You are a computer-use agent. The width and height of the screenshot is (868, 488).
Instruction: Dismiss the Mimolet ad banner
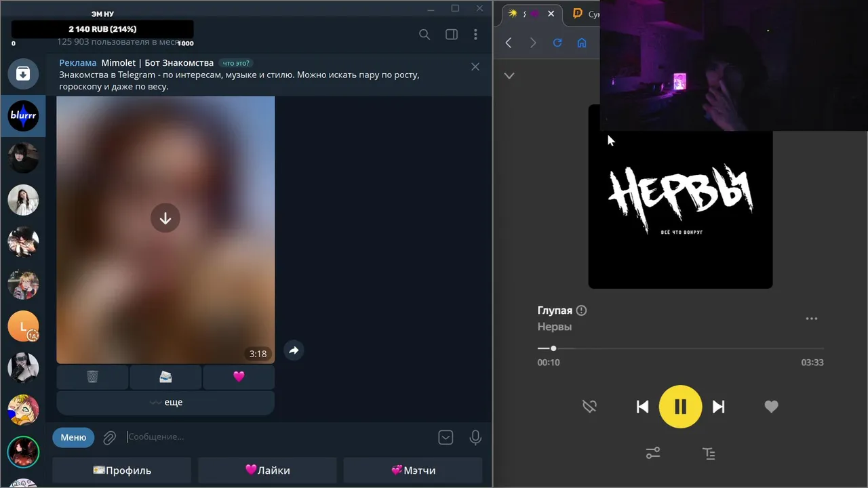(x=475, y=66)
